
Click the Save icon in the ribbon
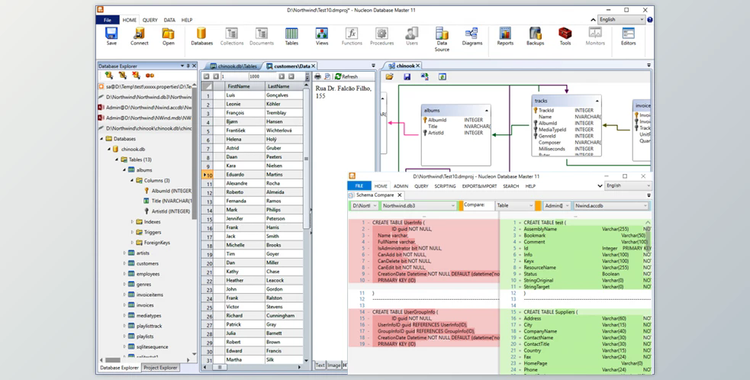click(x=111, y=36)
